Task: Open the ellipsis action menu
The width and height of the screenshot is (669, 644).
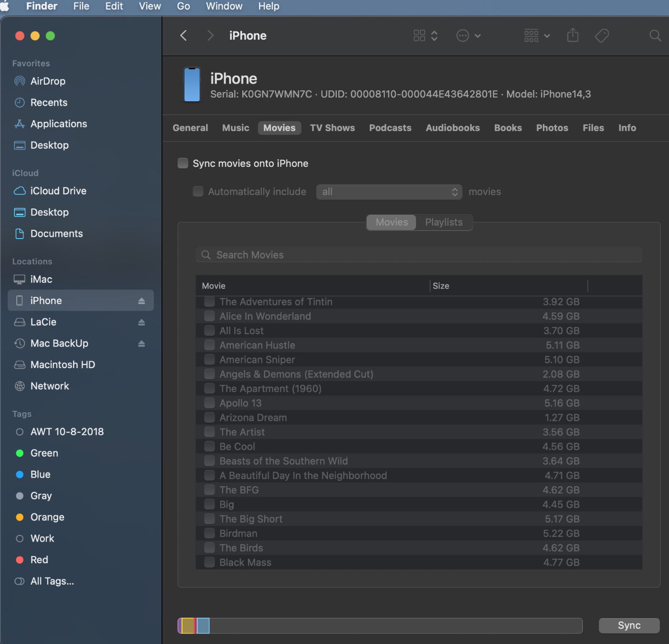Action: pos(463,35)
